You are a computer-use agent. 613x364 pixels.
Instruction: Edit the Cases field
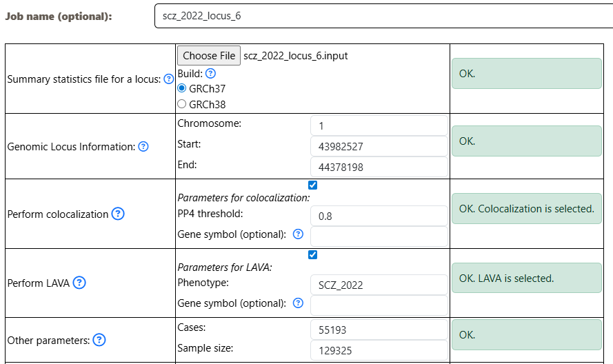tap(379, 330)
